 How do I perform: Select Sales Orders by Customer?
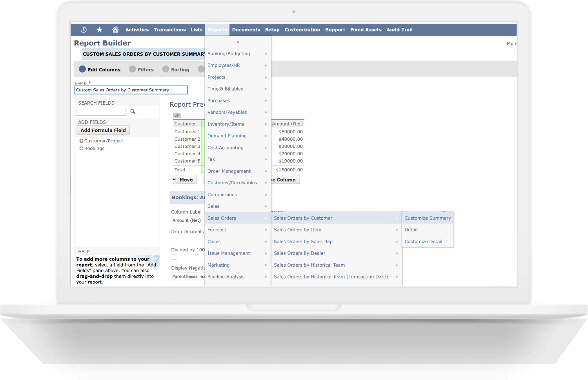337,218
